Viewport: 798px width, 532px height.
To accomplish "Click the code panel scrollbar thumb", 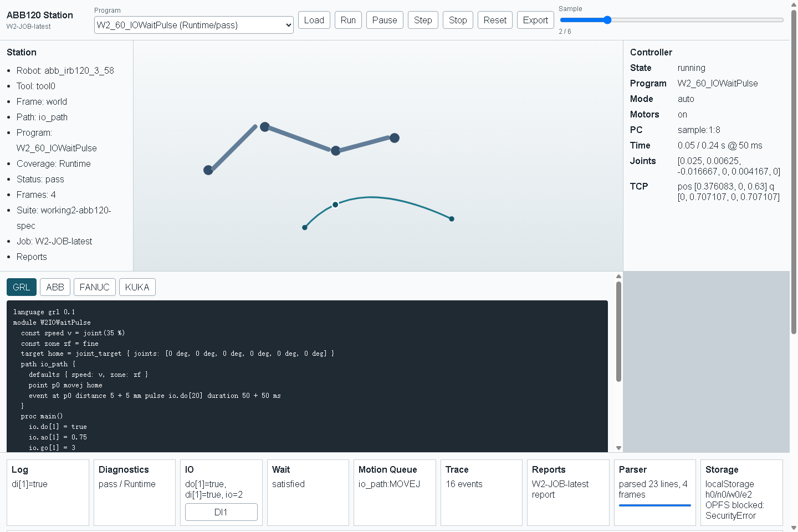I will pyautogui.click(x=618, y=331).
